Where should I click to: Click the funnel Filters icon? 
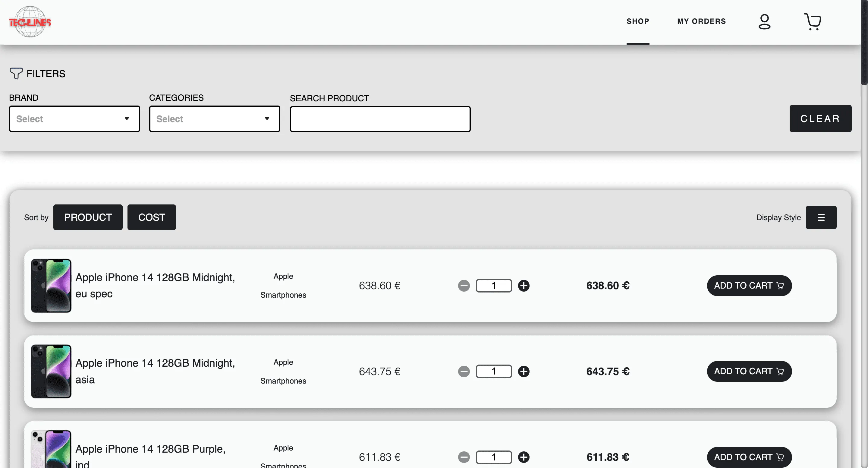(x=16, y=73)
